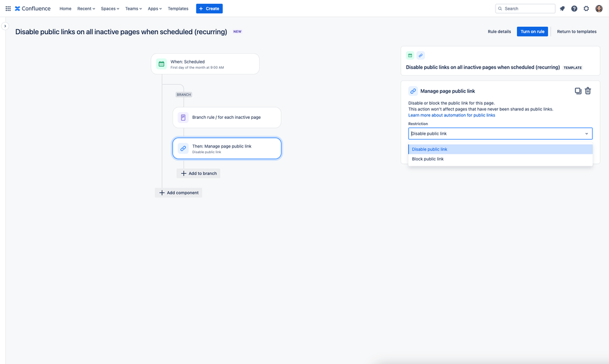Select the Branch rule for each inactive page node
Screen dimensions: 609x364
227,117
